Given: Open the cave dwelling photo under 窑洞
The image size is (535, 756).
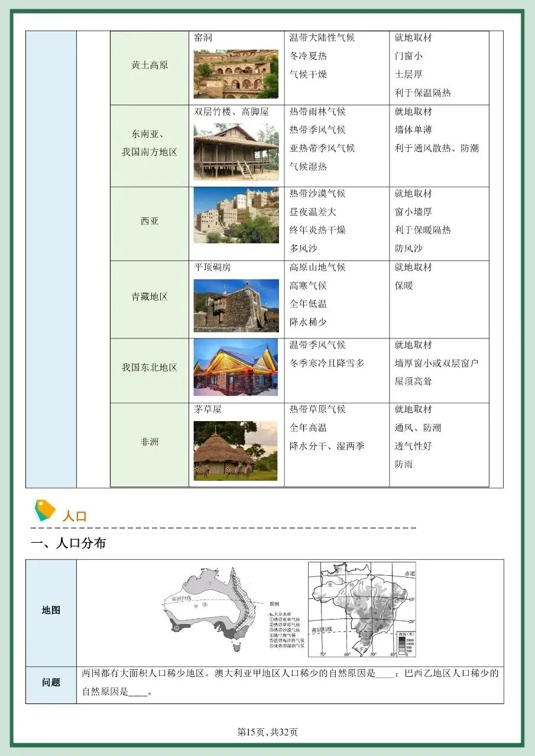Looking at the screenshot, I should click(236, 74).
